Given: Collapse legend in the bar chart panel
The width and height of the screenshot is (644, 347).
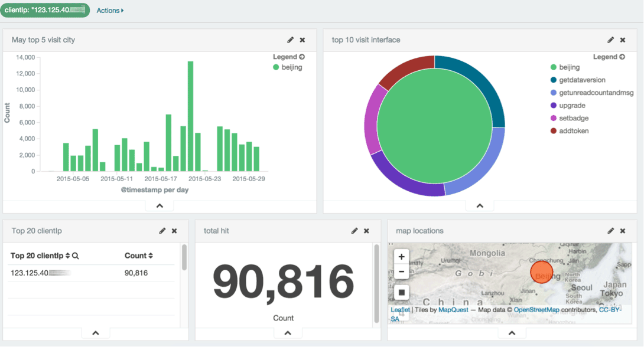Looking at the screenshot, I should [289, 57].
